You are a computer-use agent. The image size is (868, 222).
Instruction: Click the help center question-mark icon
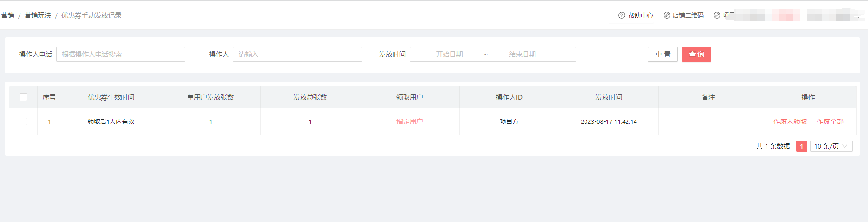pyautogui.click(x=621, y=15)
